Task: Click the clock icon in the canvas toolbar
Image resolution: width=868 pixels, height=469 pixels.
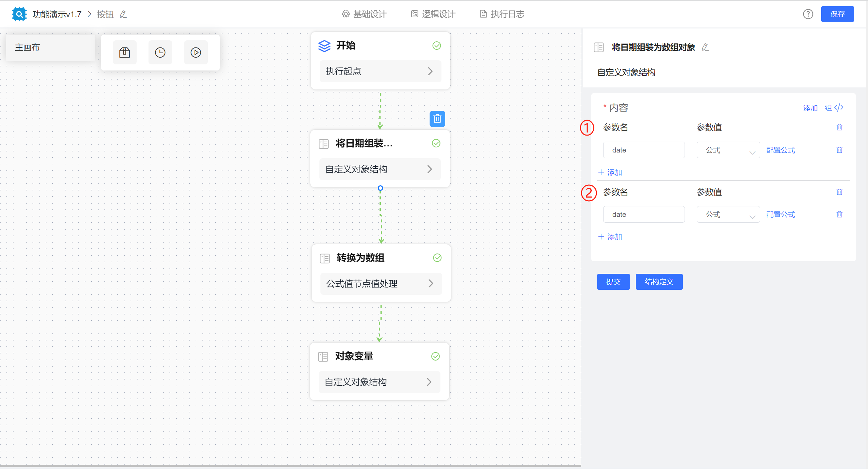Action: 160,52
